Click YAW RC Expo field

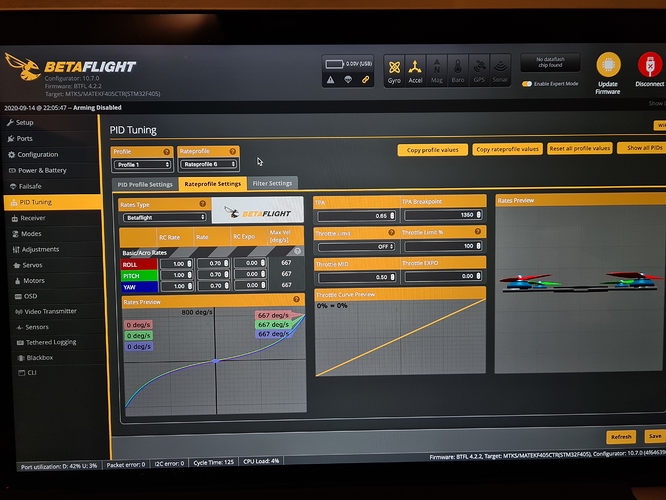[250, 285]
